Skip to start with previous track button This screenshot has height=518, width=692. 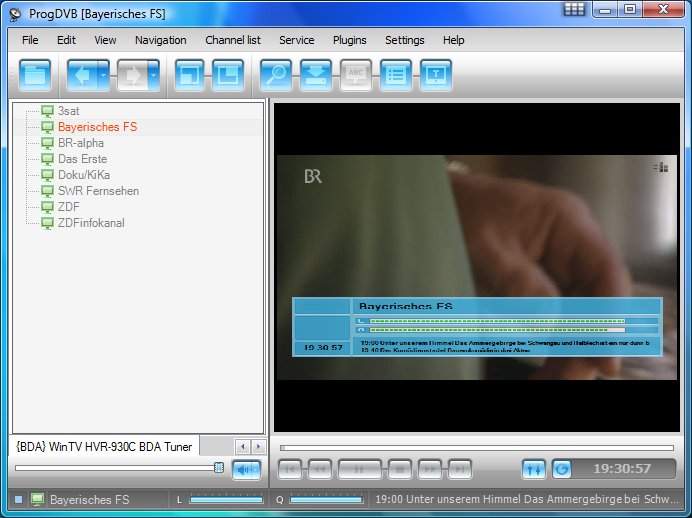(x=290, y=469)
